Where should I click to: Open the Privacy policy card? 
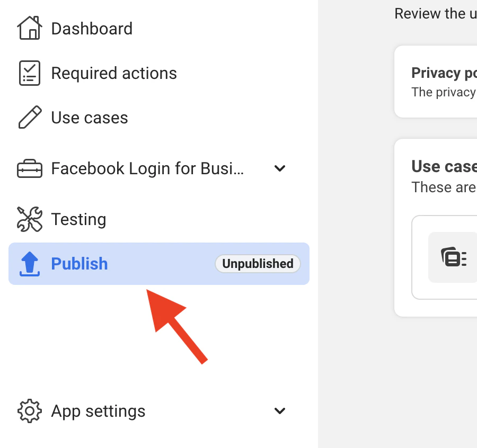444,81
